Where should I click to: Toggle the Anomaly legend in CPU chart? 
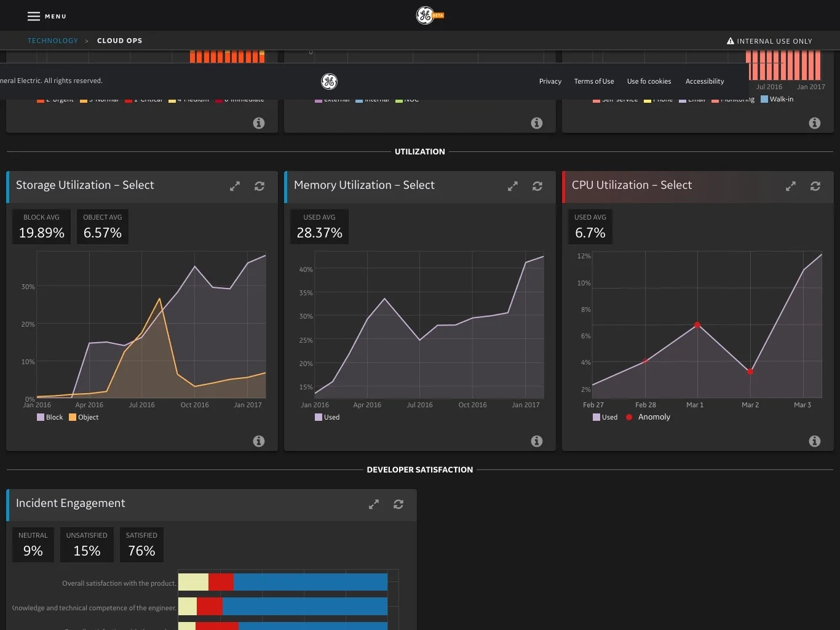tap(648, 417)
